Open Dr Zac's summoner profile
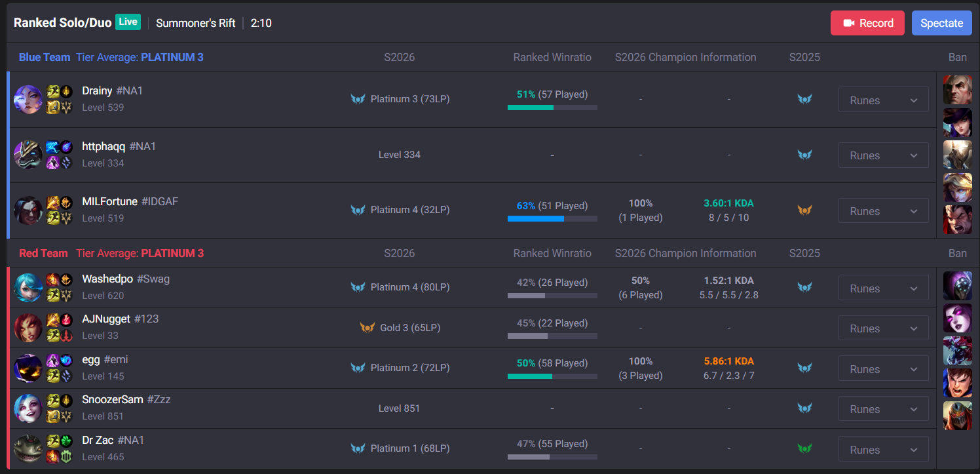Viewport: 980px width, 474px height. tap(113, 440)
